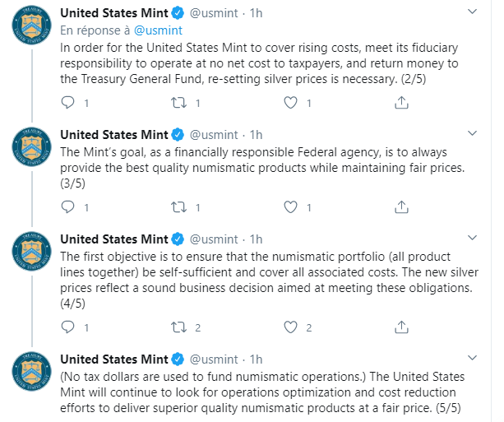Open the options chevron on the (3/5) tweet
This screenshot has height=422, width=504.
coord(472,133)
